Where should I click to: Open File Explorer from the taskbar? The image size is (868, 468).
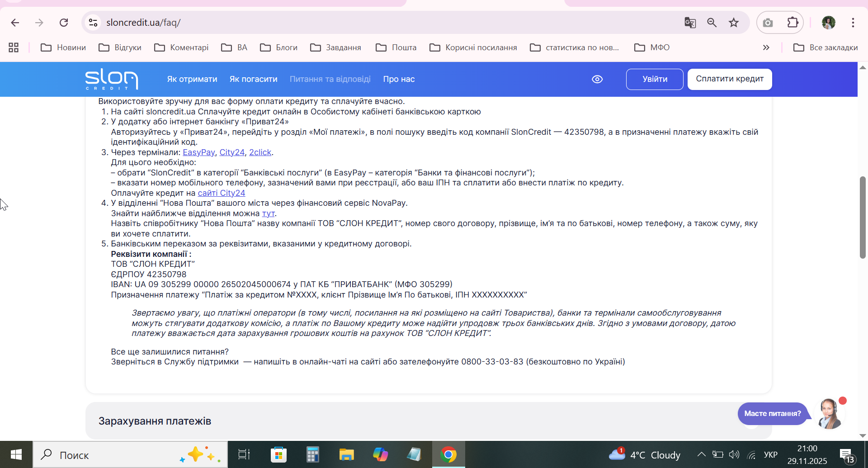click(346, 454)
